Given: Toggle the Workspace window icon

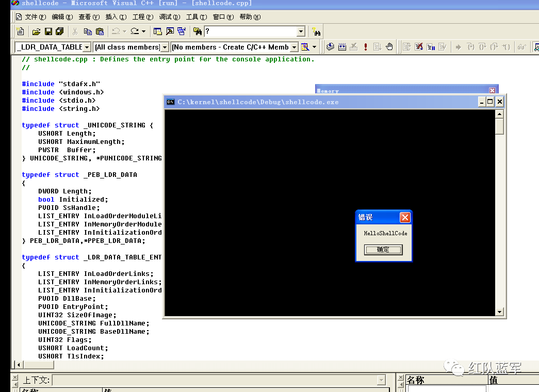Looking at the screenshot, I should pos(157,31).
